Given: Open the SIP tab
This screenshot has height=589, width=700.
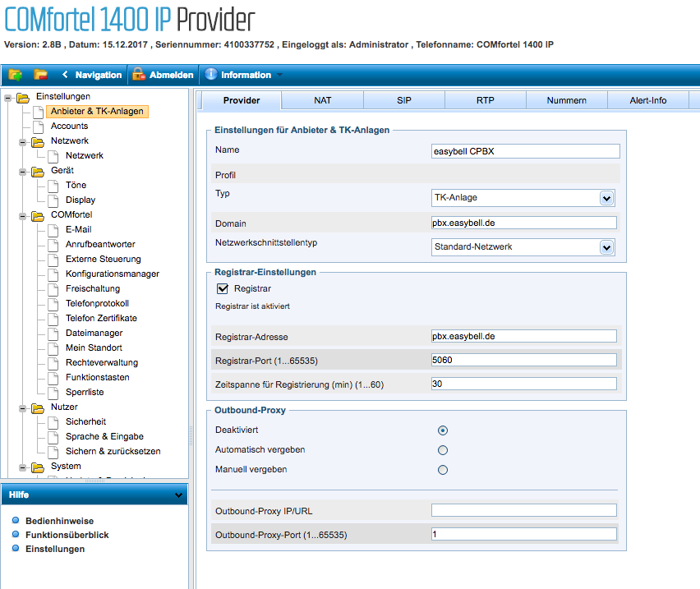Looking at the screenshot, I should [404, 100].
